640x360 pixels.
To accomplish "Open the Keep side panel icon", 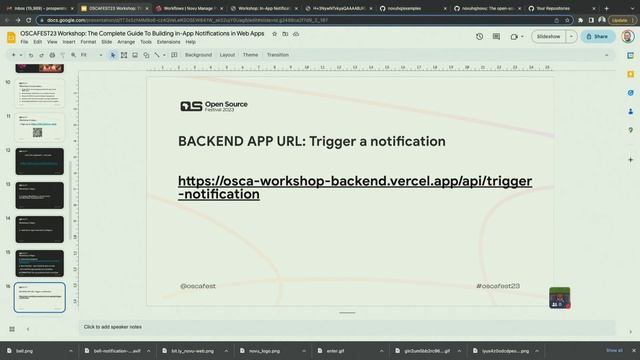I will point(631,74).
